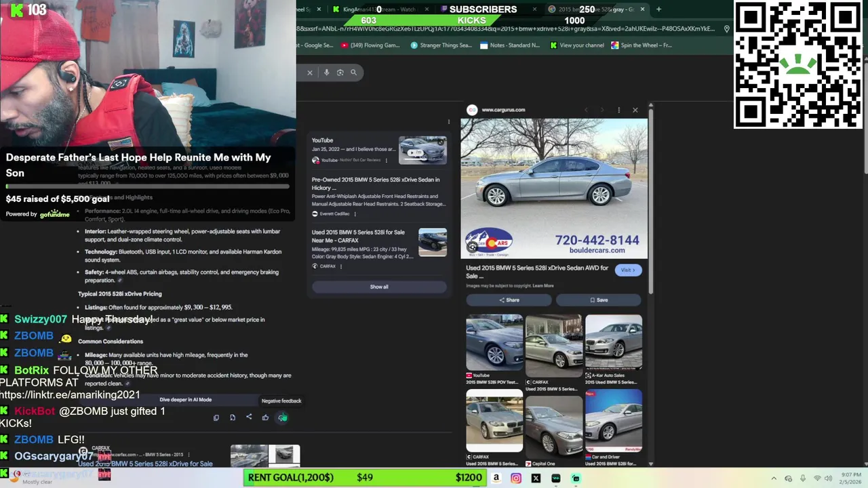Play the YouTube video thumbnail result
The width and height of the screenshot is (868, 488).
(x=422, y=150)
